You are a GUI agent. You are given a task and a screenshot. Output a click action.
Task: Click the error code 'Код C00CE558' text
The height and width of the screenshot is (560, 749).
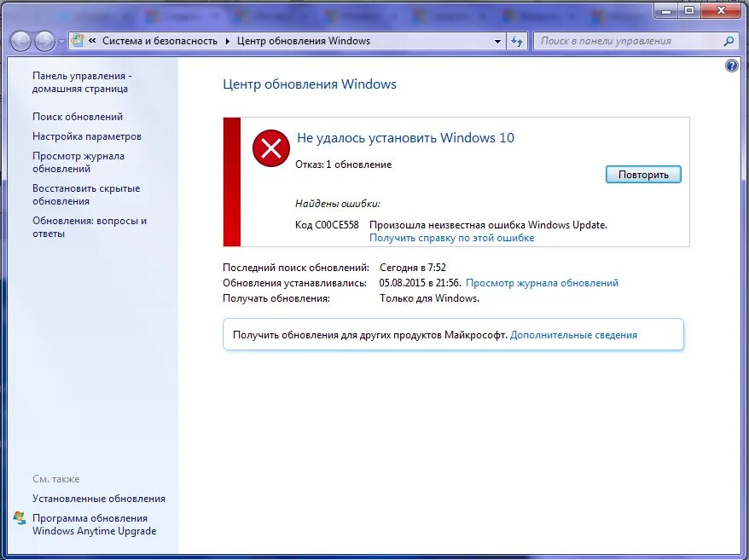point(327,225)
